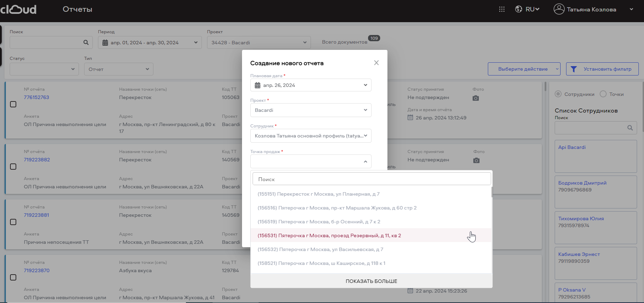Screen dimensions: 644x303
Task: Open report link 719223881
Action: [x=36, y=215]
